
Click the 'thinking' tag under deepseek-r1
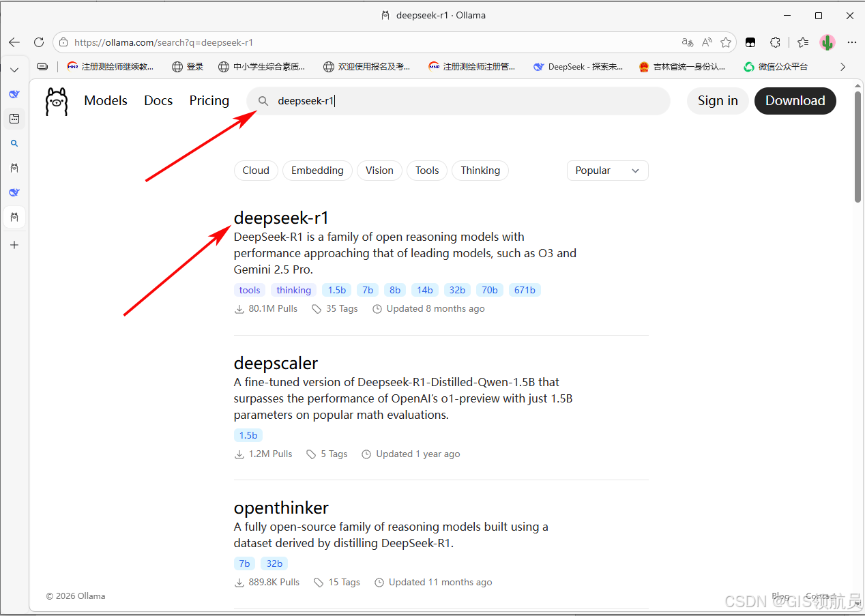coord(294,290)
